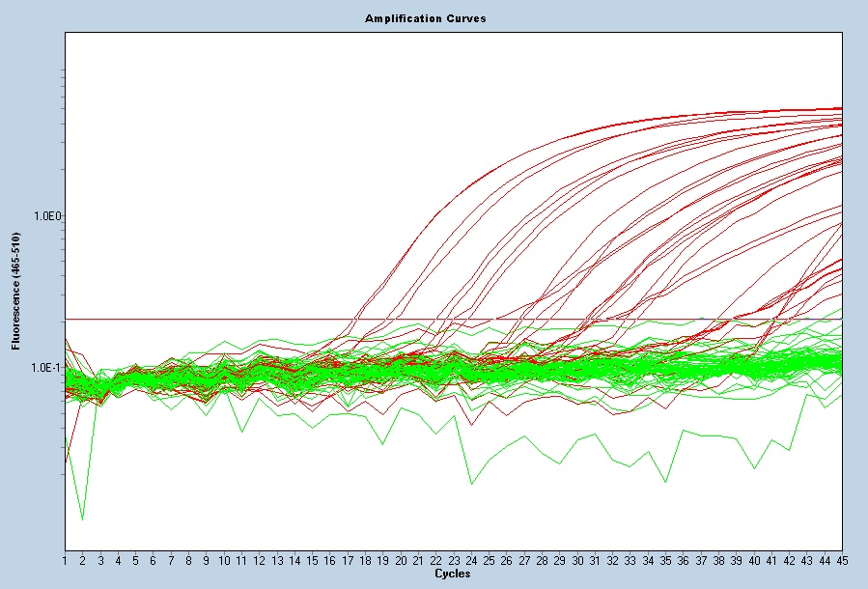Click the topmost red curve plateau at cycle 45

coord(841,108)
